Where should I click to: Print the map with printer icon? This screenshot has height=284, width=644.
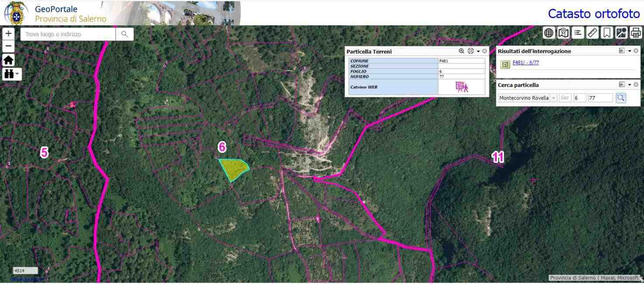(636, 33)
